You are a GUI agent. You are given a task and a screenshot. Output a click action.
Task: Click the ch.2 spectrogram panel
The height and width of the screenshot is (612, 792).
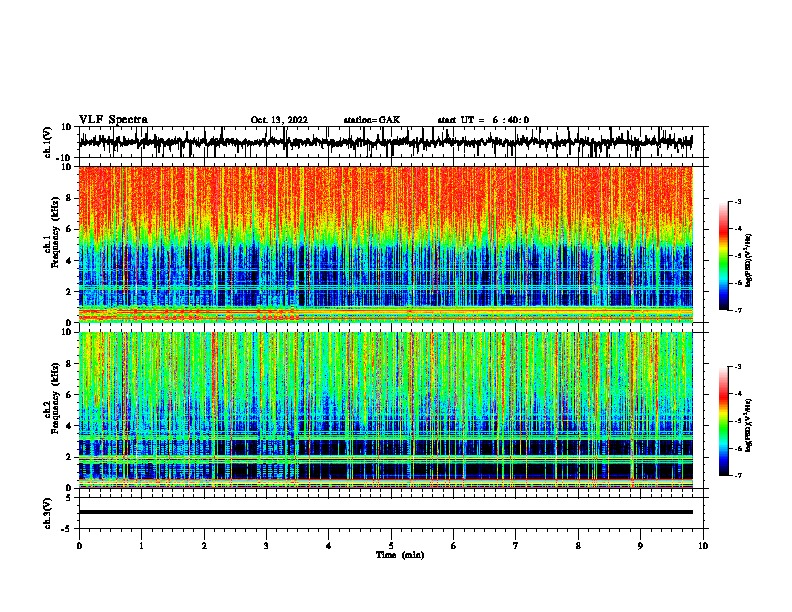click(385, 410)
